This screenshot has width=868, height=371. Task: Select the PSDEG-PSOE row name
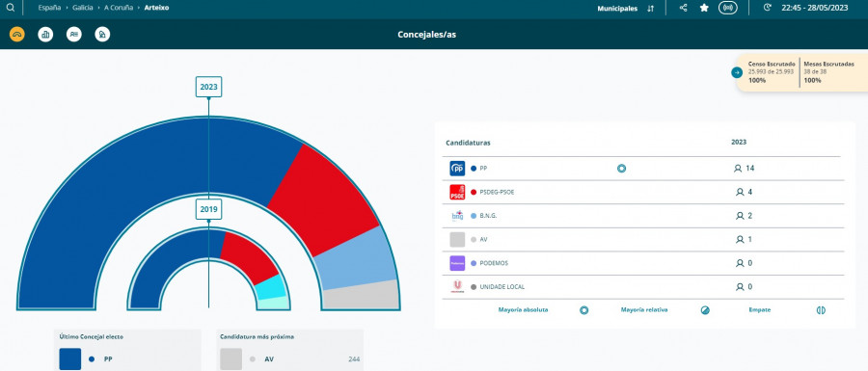497,192
